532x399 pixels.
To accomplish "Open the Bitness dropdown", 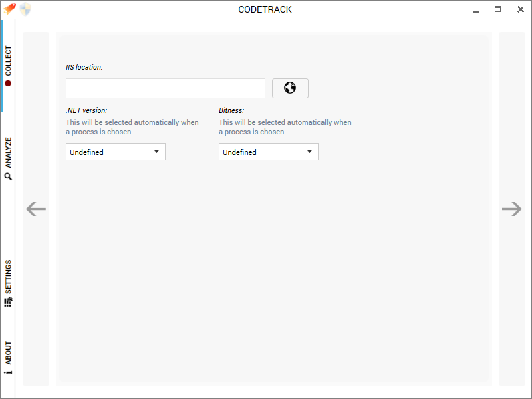I will coord(269,152).
